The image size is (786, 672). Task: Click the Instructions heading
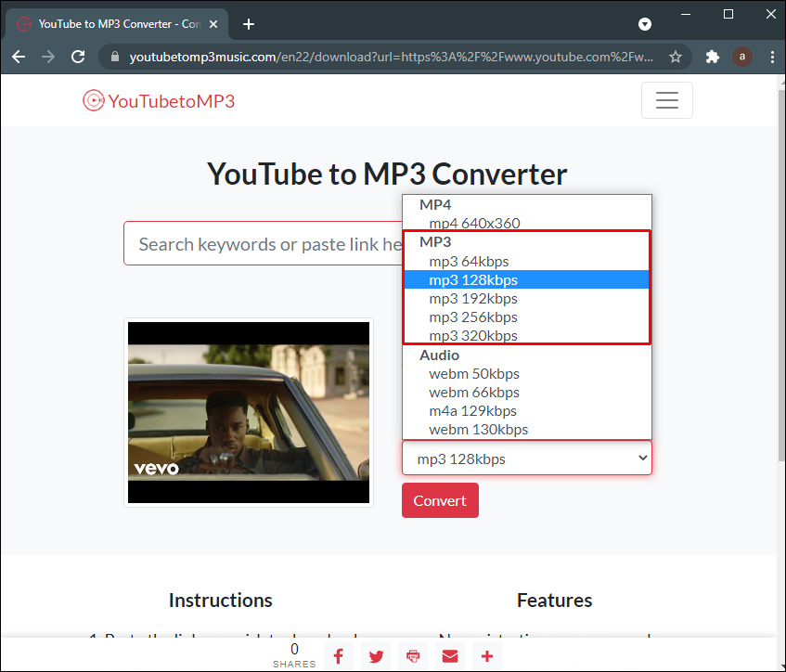pos(221,601)
